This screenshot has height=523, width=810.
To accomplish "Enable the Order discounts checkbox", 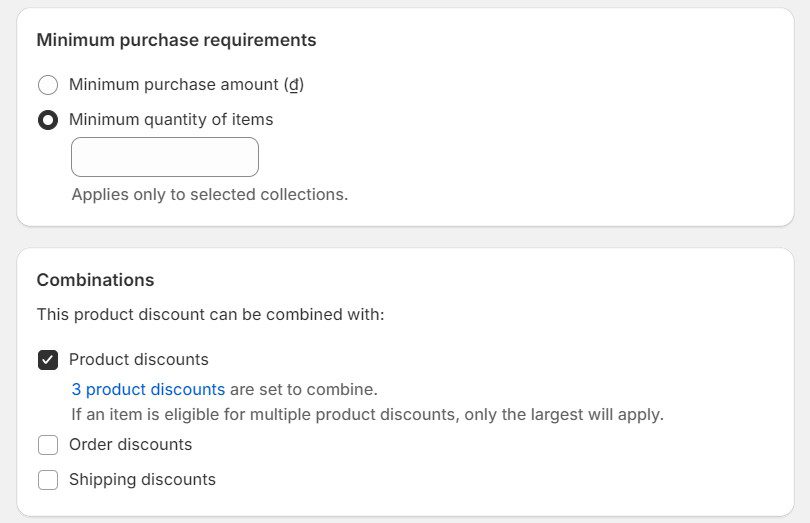I will pos(47,445).
